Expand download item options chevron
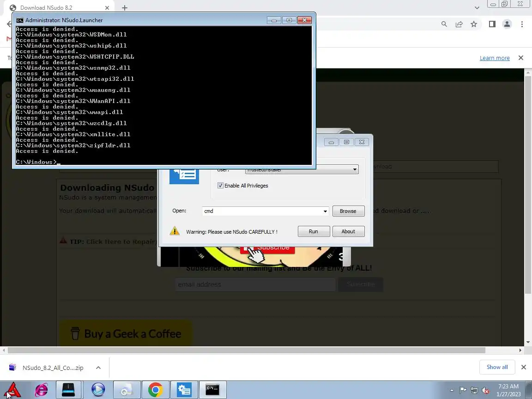The image size is (532, 399). pyautogui.click(x=98, y=368)
